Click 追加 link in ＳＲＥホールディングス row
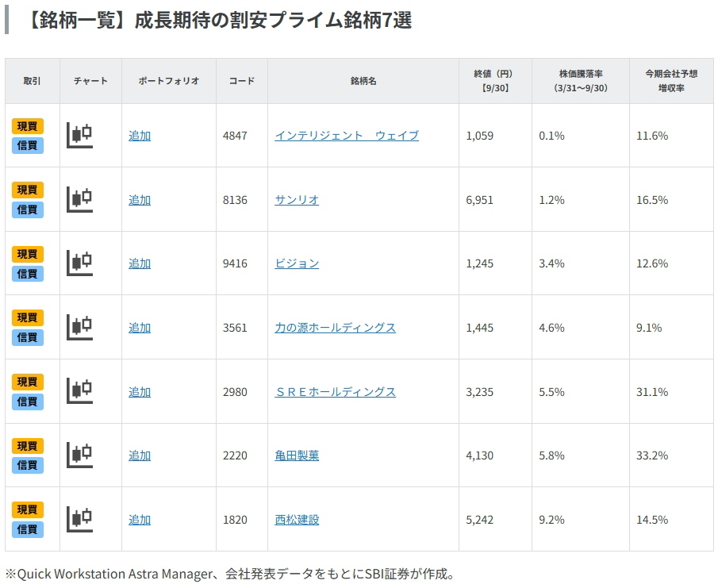The image size is (718, 588). pos(140,392)
